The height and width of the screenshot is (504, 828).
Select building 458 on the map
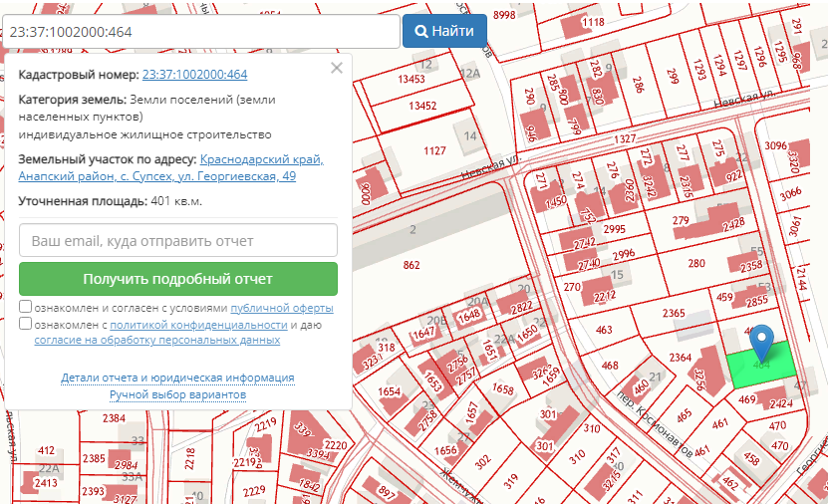pos(751,458)
